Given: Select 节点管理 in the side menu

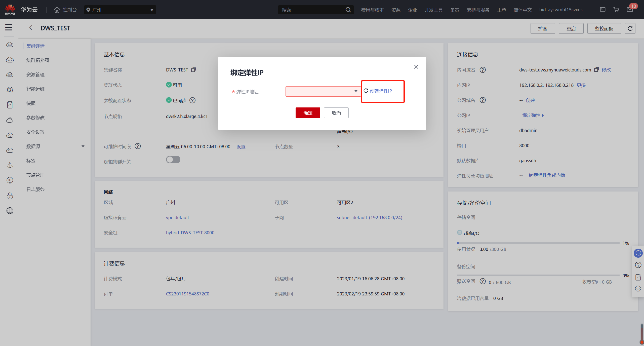Looking at the screenshot, I should (x=35, y=175).
